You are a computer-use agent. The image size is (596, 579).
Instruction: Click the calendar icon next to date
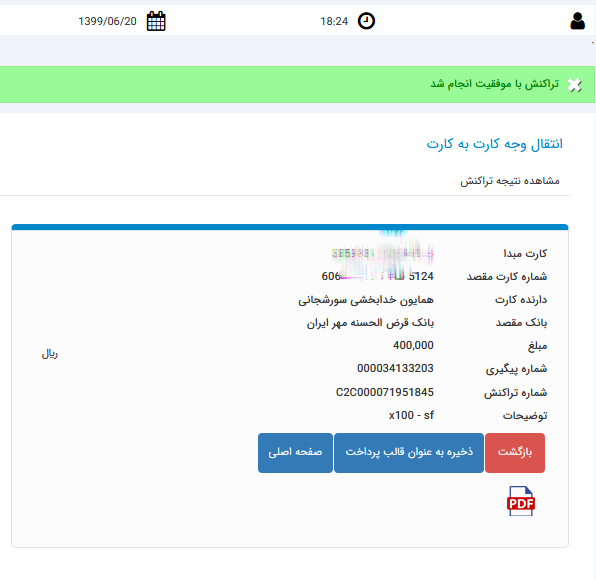156,21
